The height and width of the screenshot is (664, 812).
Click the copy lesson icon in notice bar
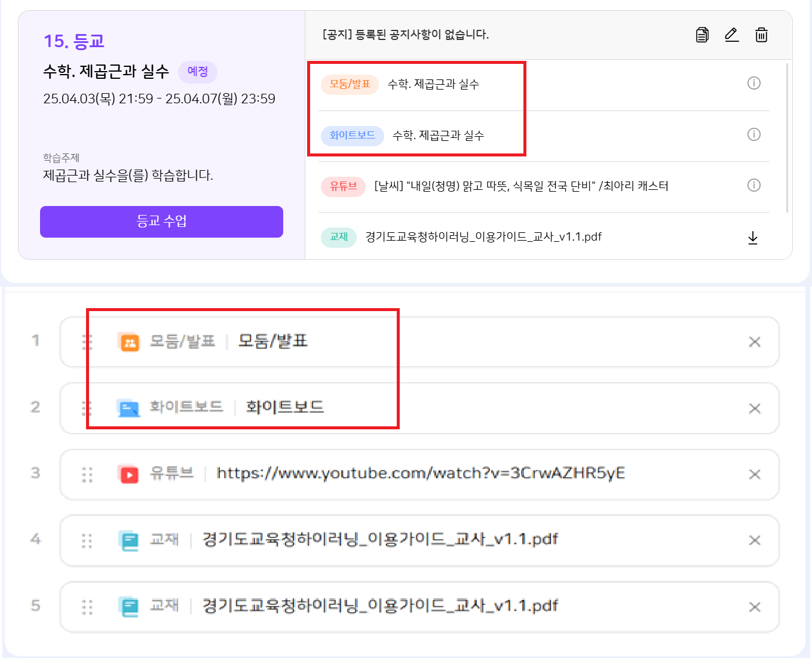[702, 35]
